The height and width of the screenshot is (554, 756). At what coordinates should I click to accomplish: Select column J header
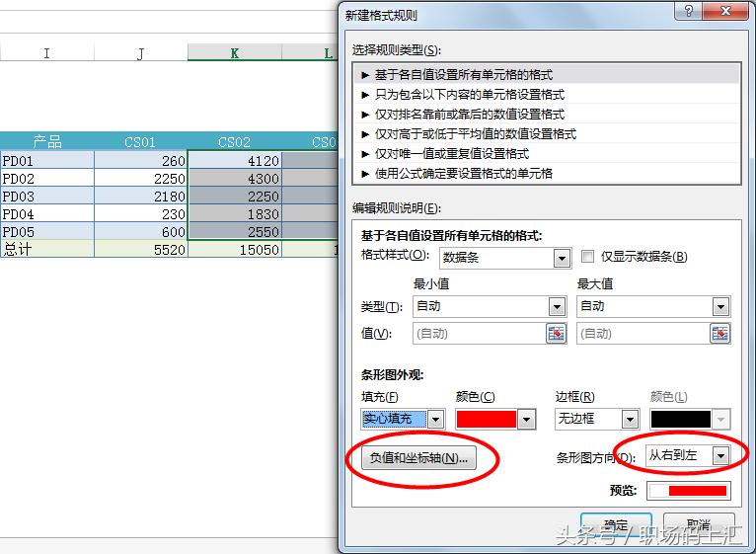141,52
